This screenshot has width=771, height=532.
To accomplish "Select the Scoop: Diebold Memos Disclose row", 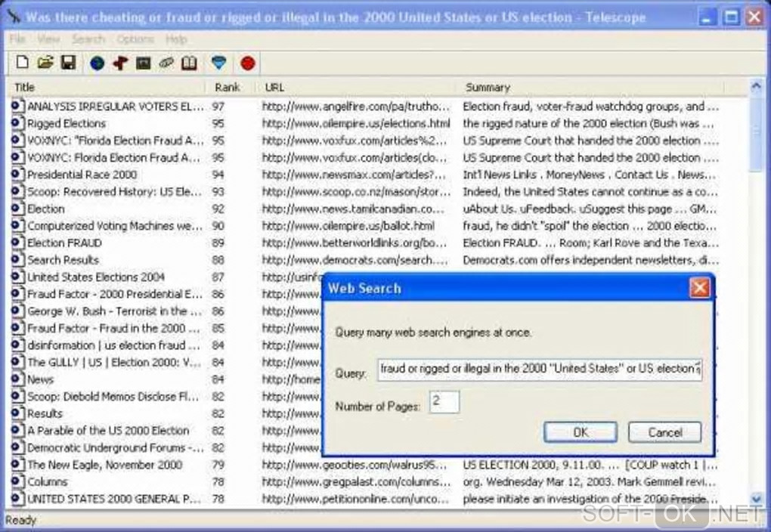I will click(x=113, y=397).
